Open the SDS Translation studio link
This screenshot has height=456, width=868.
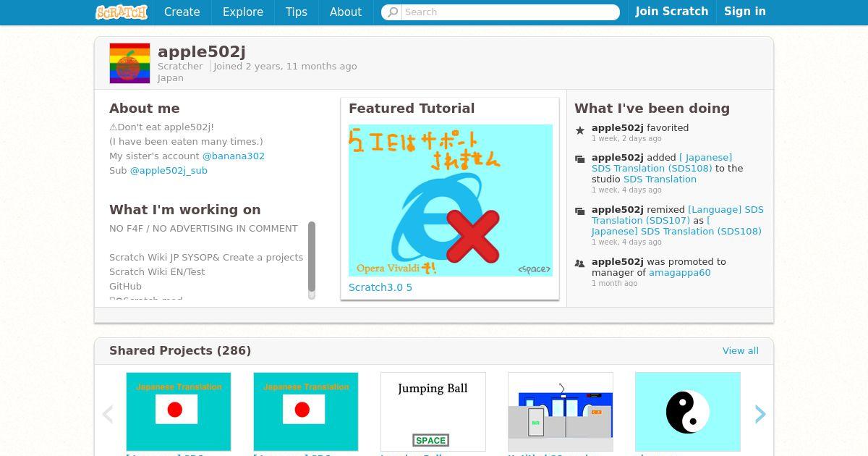click(660, 180)
